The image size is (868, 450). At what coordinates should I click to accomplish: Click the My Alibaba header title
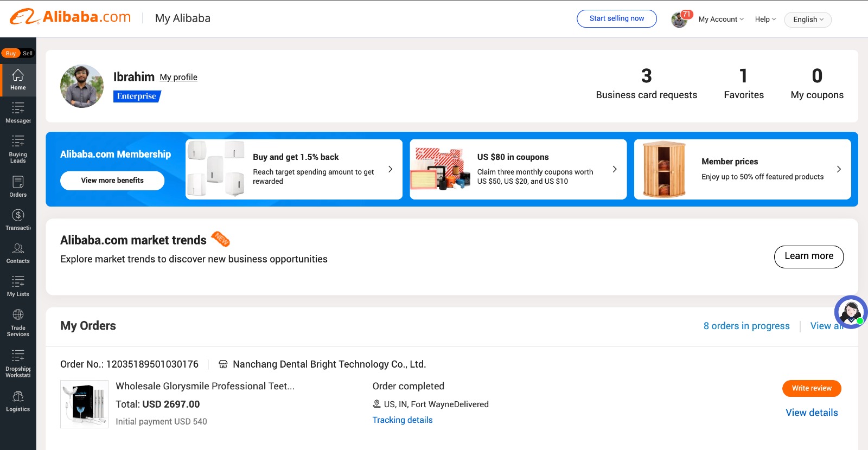[x=183, y=18]
